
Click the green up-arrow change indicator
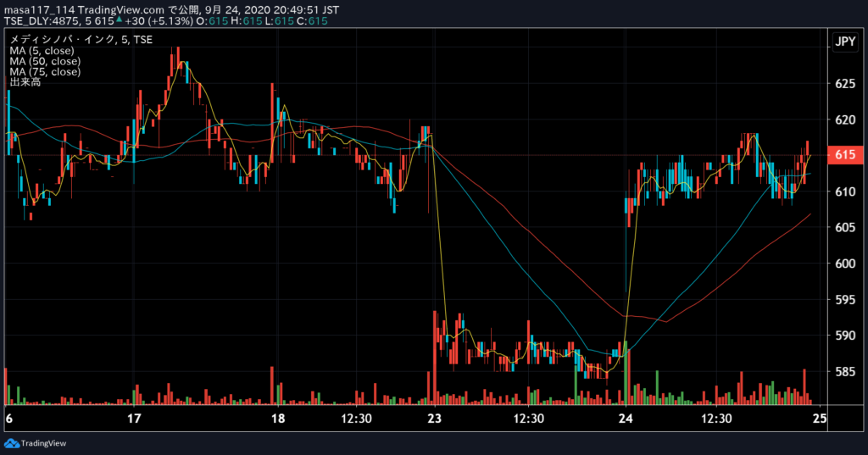(x=119, y=20)
